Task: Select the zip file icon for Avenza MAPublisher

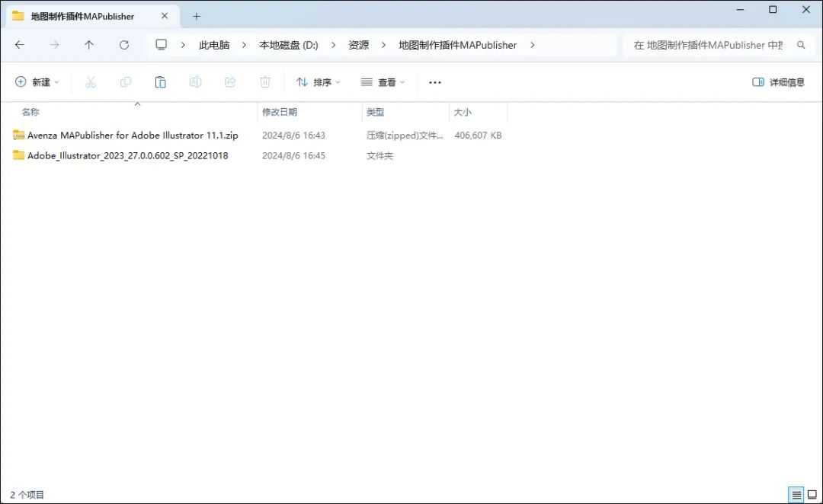Action: (19, 135)
